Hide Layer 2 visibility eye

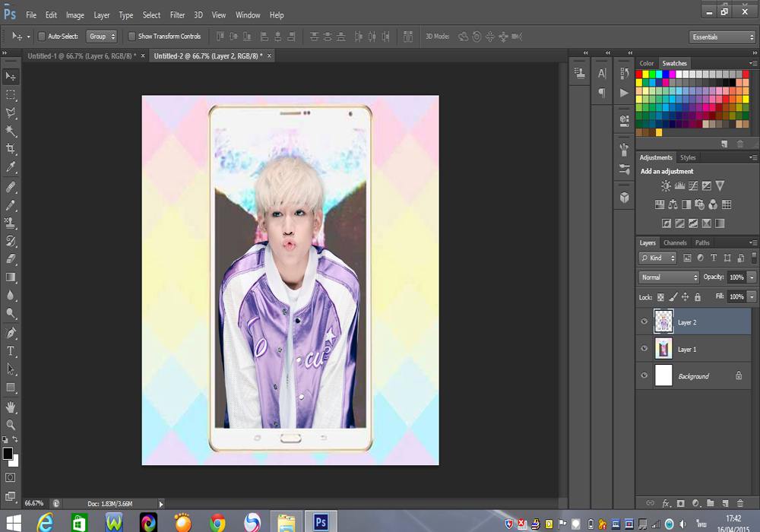tap(644, 322)
